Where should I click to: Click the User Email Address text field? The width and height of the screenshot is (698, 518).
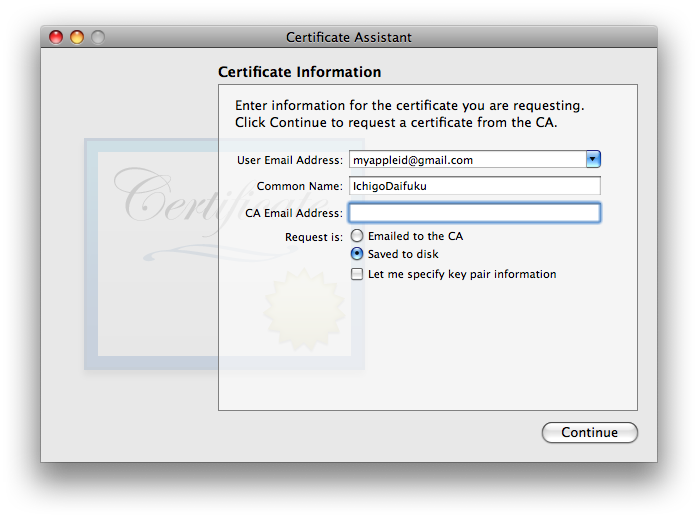click(465, 160)
